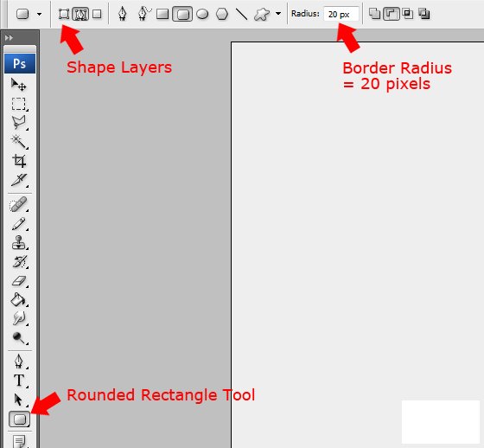Enable the Shape Layers mode
The width and height of the screenshot is (484, 448).
[64, 14]
